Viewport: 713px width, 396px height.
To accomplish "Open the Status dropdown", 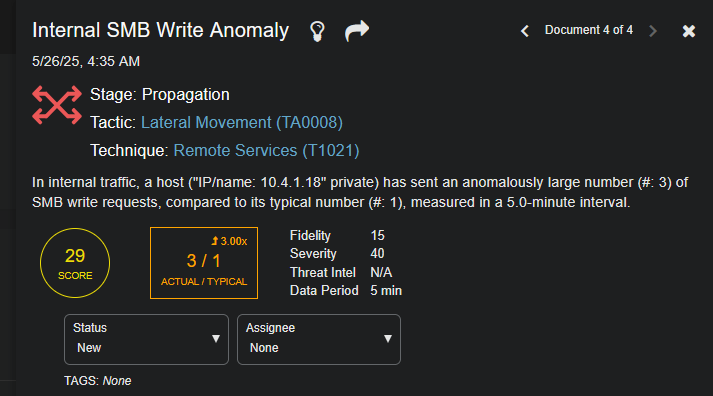I will (x=146, y=339).
